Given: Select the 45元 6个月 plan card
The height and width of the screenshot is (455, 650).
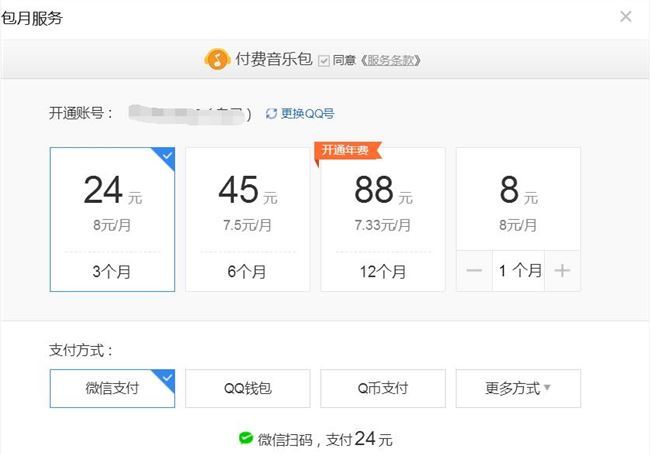Looking at the screenshot, I should (x=247, y=219).
